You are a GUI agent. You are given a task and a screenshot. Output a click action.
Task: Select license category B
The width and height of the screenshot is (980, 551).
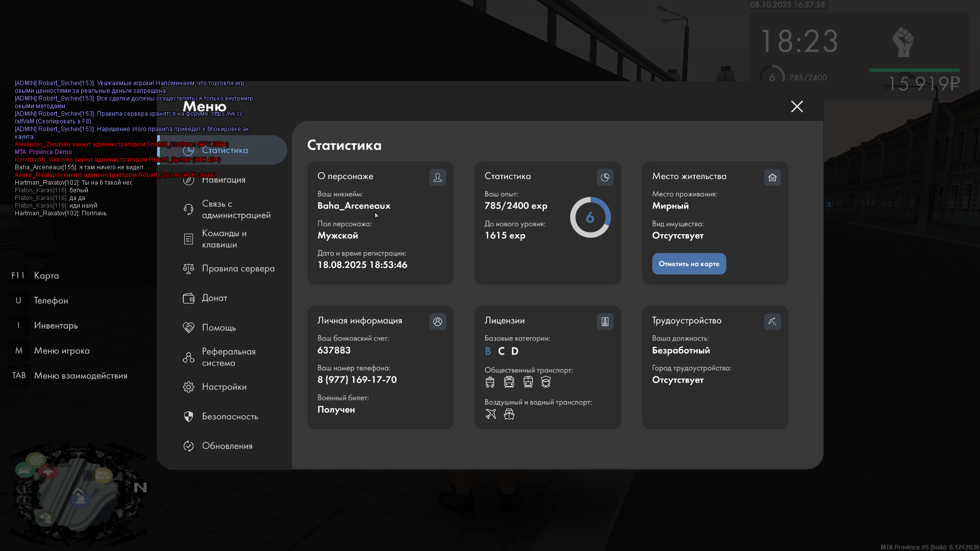coord(488,351)
